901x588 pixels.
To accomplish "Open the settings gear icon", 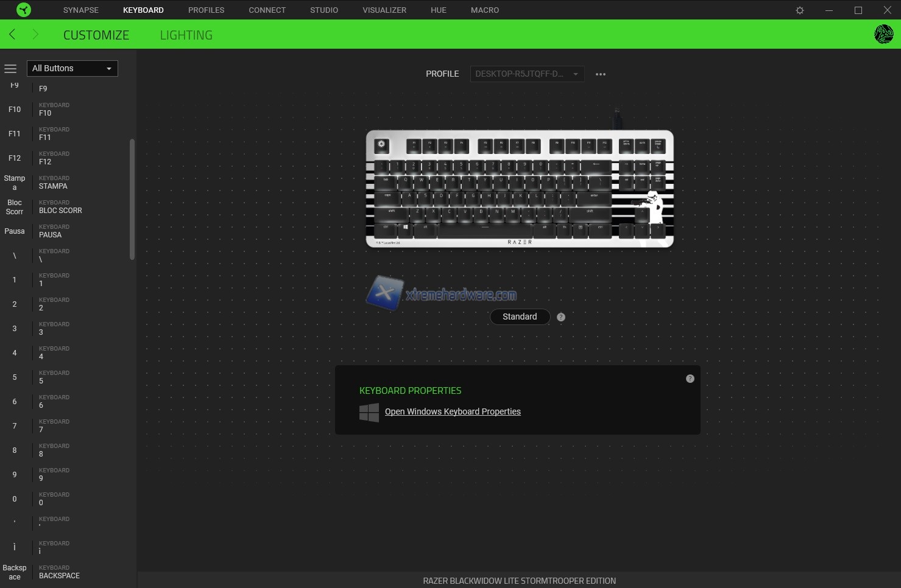I will (800, 10).
